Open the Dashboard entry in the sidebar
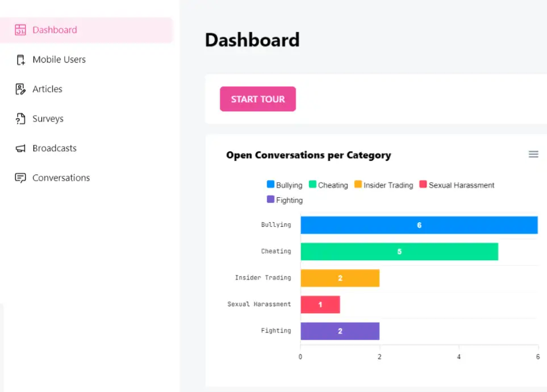 pyautogui.click(x=55, y=30)
